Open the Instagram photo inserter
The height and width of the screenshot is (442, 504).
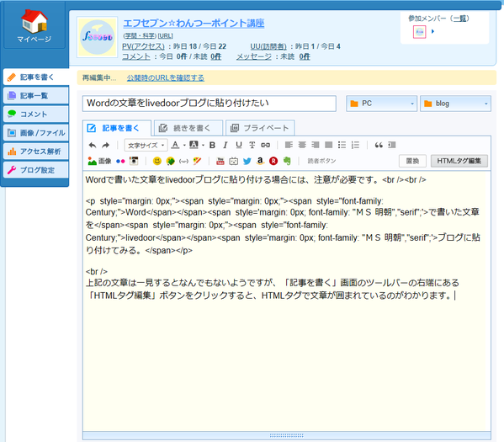(x=134, y=161)
